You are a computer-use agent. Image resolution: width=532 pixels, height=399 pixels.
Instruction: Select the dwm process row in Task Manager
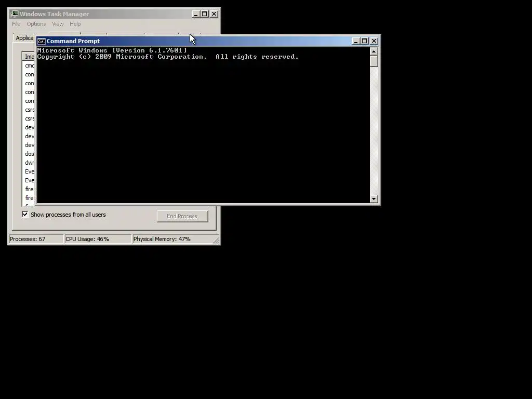click(x=30, y=163)
